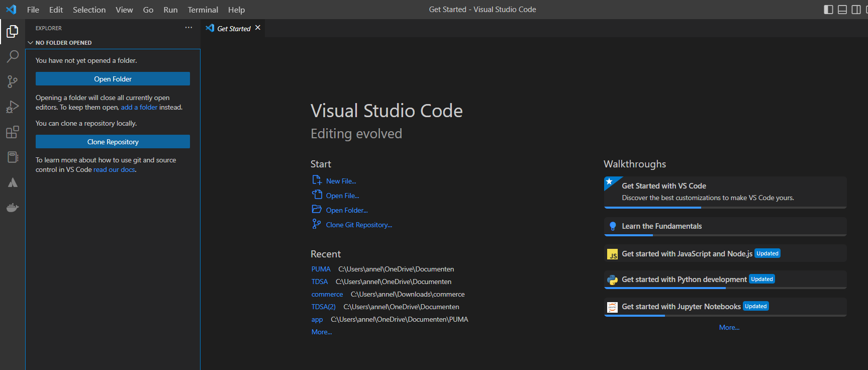The image size is (868, 370).
Task: Click the path C:\Users\annel\Downloads\commerce
Action: coord(408,294)
